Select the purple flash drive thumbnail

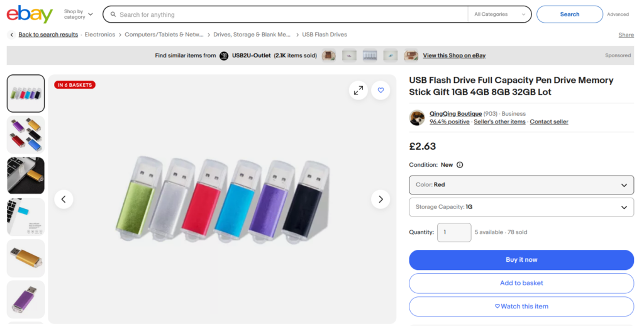25,300
